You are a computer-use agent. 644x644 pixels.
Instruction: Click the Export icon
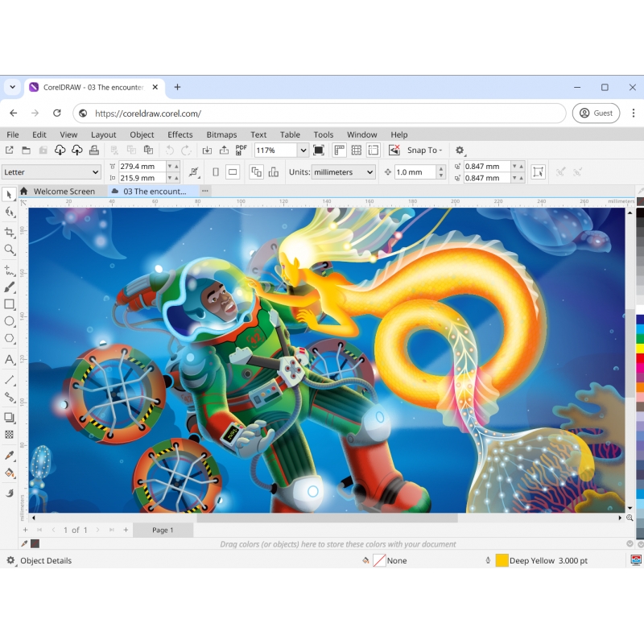(x=224, y=151)
